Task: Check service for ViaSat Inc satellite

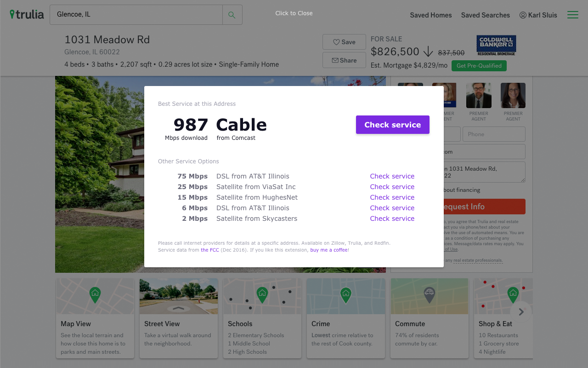Action: 392,187
